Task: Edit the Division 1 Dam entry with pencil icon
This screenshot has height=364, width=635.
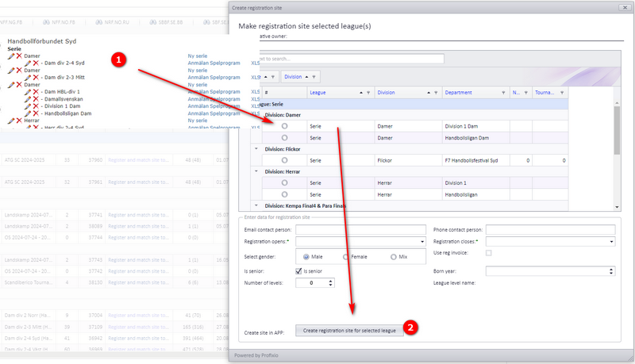Action: [28, 106]
